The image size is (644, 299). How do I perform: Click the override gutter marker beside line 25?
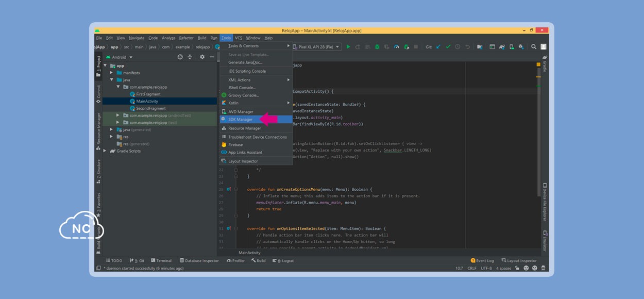pyautogui.click(x=229, y=189)
